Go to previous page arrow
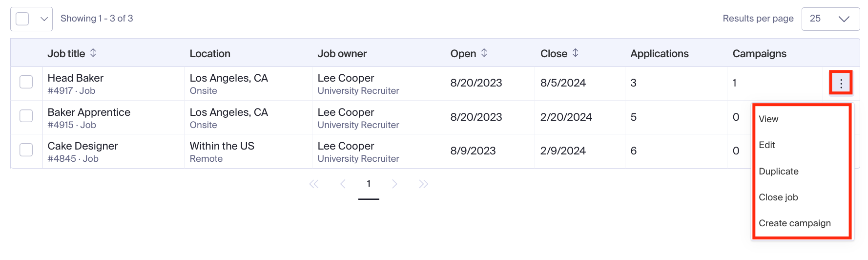 (343, 184)
